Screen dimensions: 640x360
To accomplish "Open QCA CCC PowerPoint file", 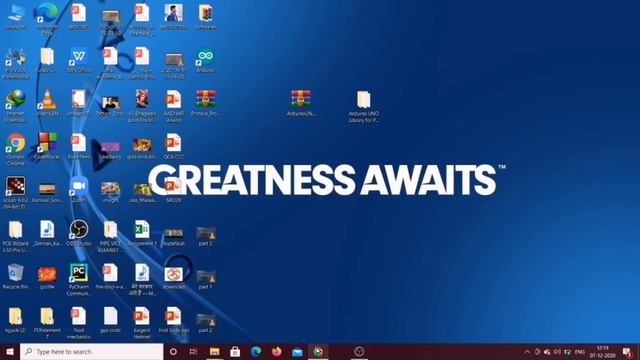I will (x=173, y=147).
